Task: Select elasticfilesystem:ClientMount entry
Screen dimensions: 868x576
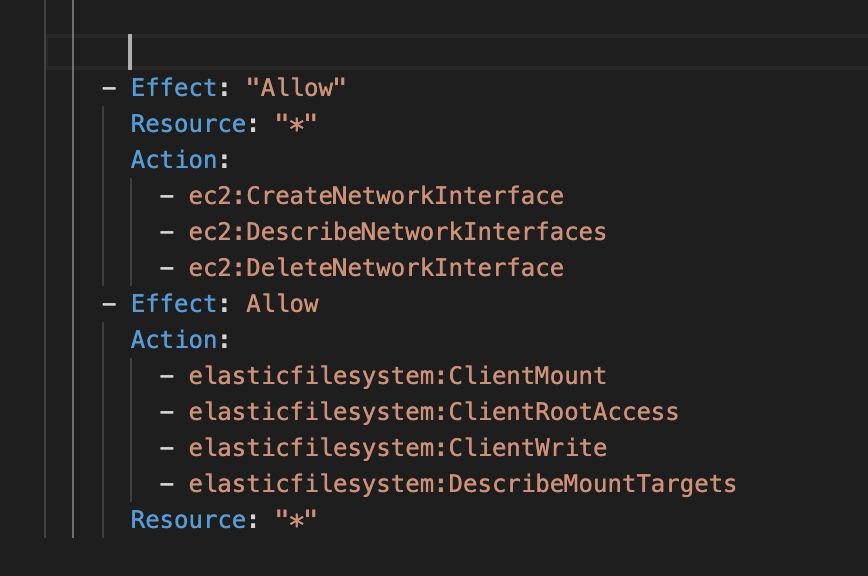Action: (x=397, y=375)
